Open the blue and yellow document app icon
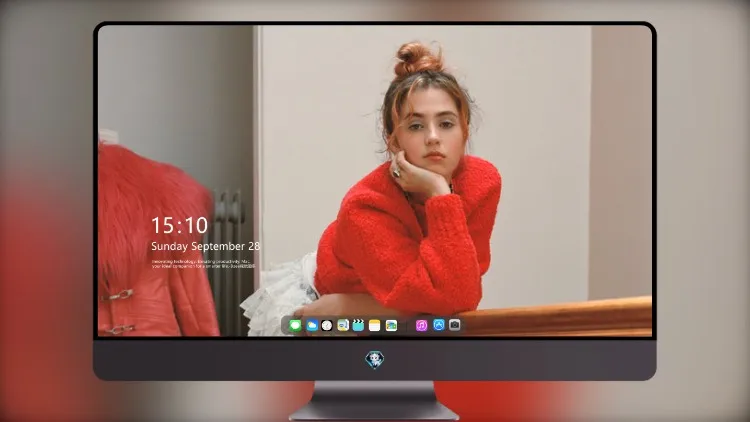Viewport: 750px width, 422px height. click(x=343, y=325)
